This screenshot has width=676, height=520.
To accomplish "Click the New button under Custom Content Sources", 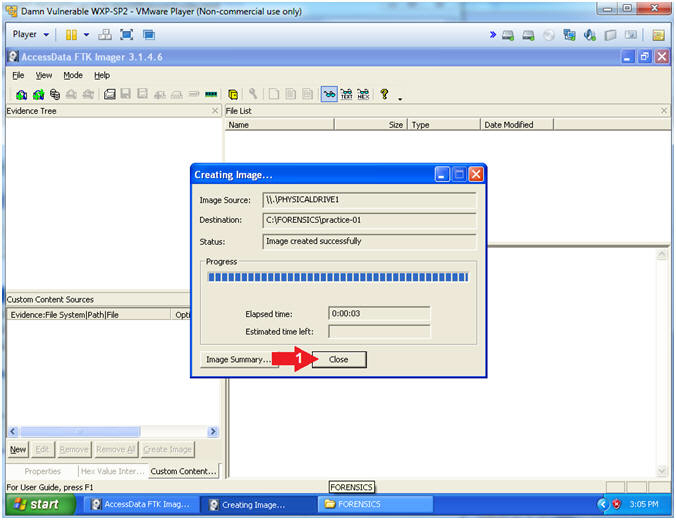I will point(18,449).
